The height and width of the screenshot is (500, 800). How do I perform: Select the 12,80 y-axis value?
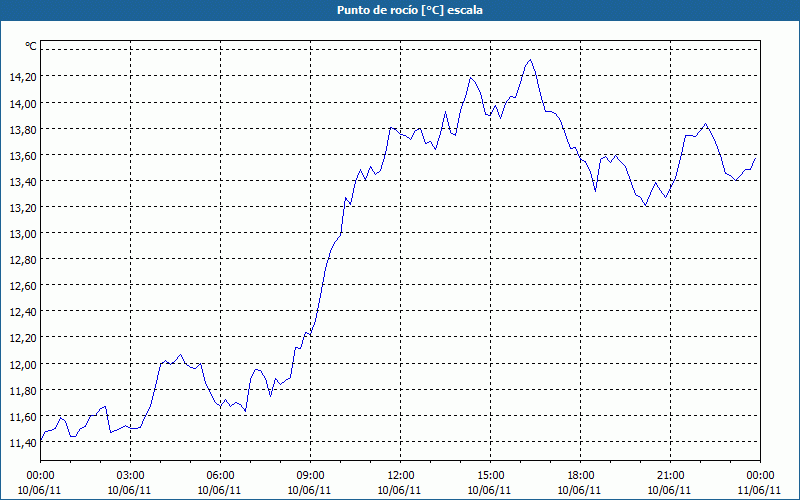[23, 260]
